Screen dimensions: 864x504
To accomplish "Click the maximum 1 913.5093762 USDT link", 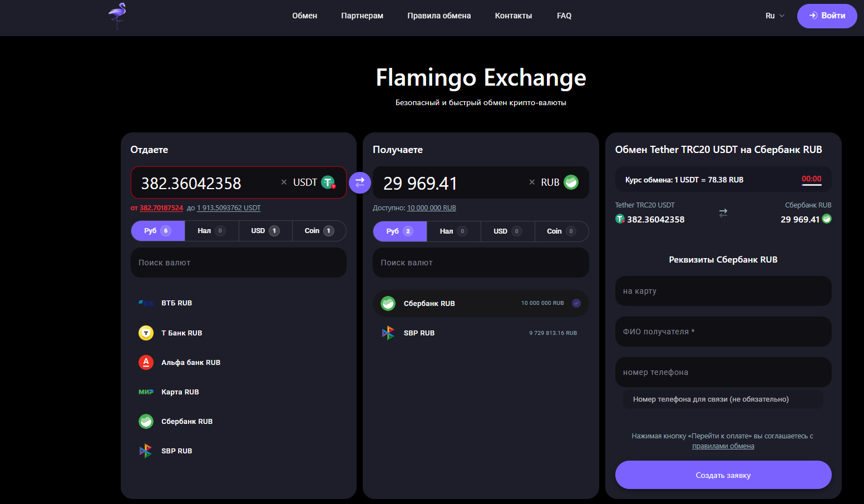I will point(229,208).
